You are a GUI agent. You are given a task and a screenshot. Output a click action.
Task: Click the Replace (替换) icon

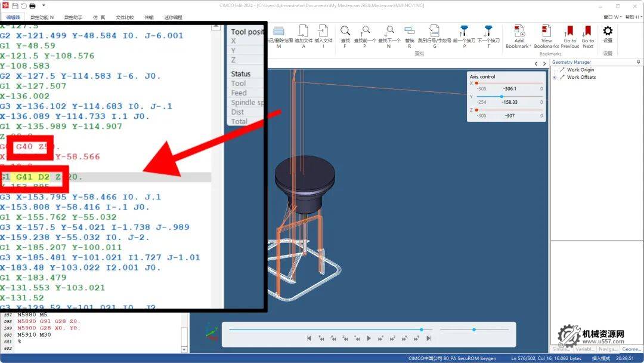click(x=409, y=32)
